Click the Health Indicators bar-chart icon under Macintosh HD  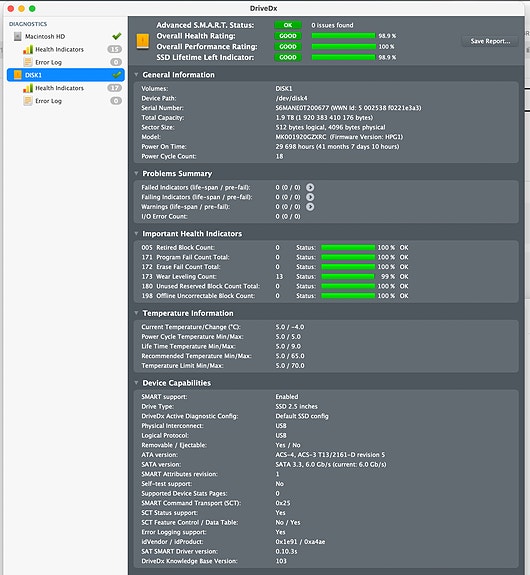click(x=28, y=49)
